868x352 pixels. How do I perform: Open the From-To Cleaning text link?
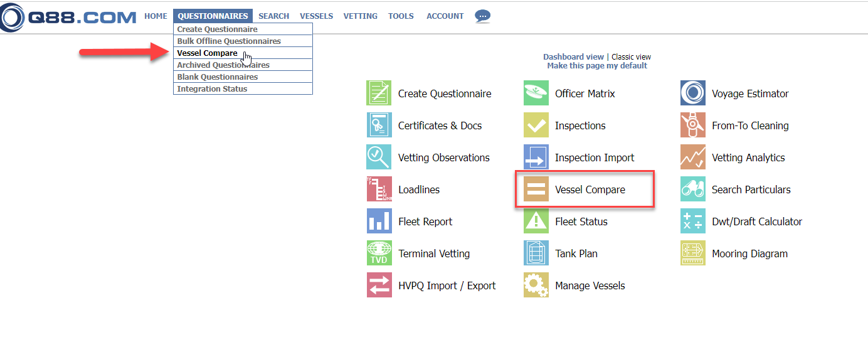click(x=750, y=125)
